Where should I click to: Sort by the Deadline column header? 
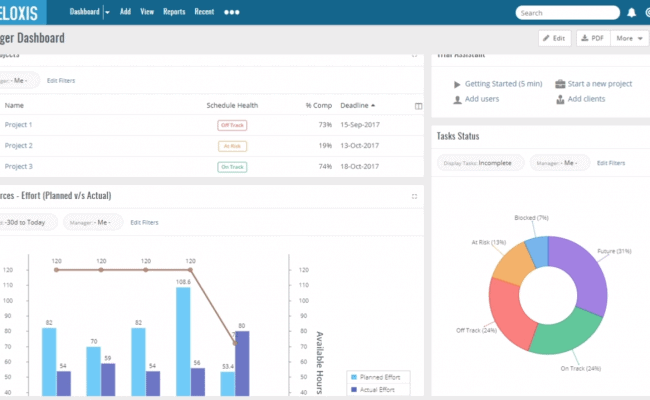click(357, 105)
